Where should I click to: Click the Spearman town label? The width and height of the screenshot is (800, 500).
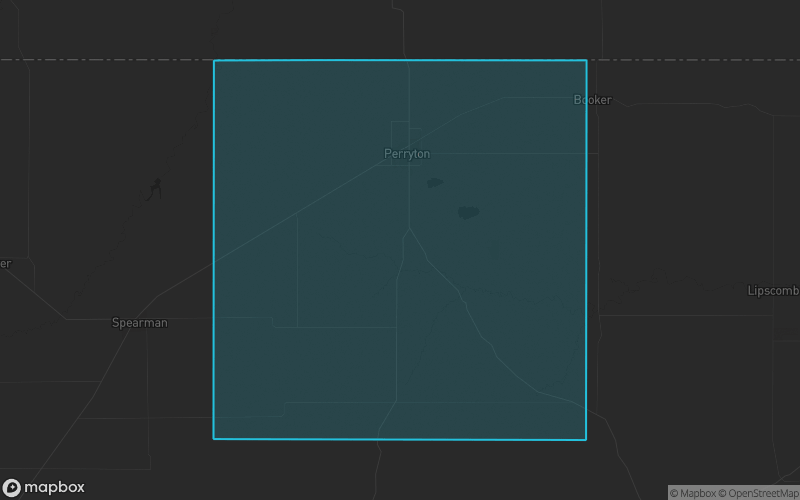[x=139, y=322]
